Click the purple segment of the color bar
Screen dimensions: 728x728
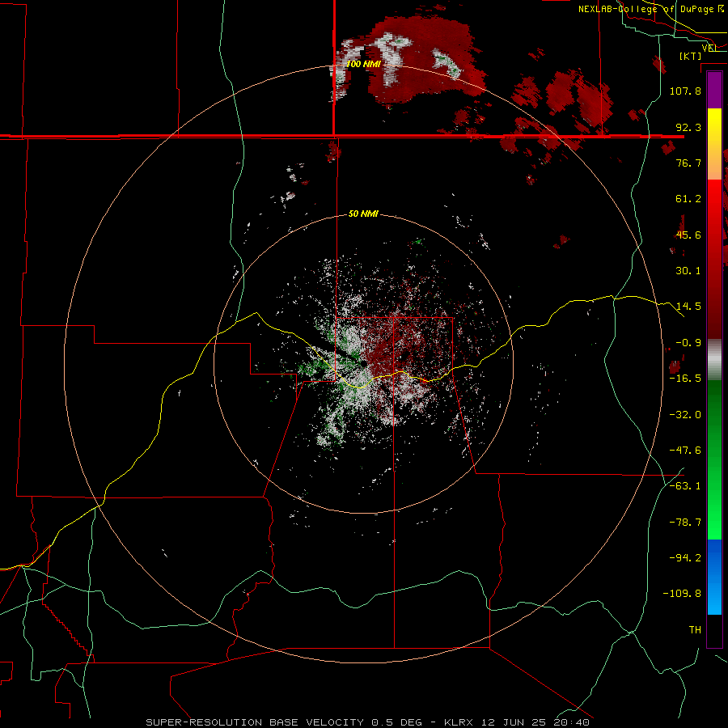coord(714,90)
